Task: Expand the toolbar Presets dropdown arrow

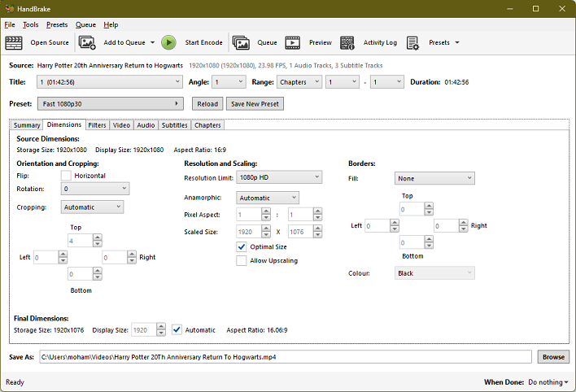Action: point(457,42)
